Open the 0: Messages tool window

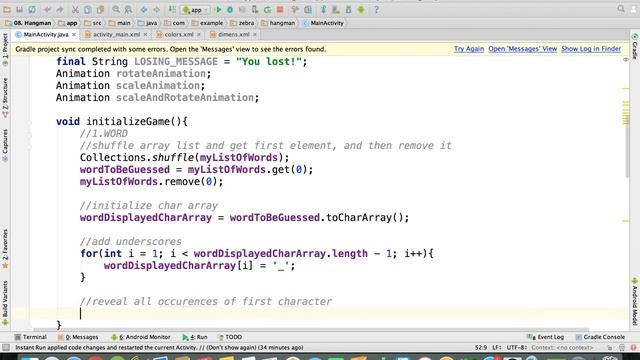pyautogui.click(x=78, y=337)
